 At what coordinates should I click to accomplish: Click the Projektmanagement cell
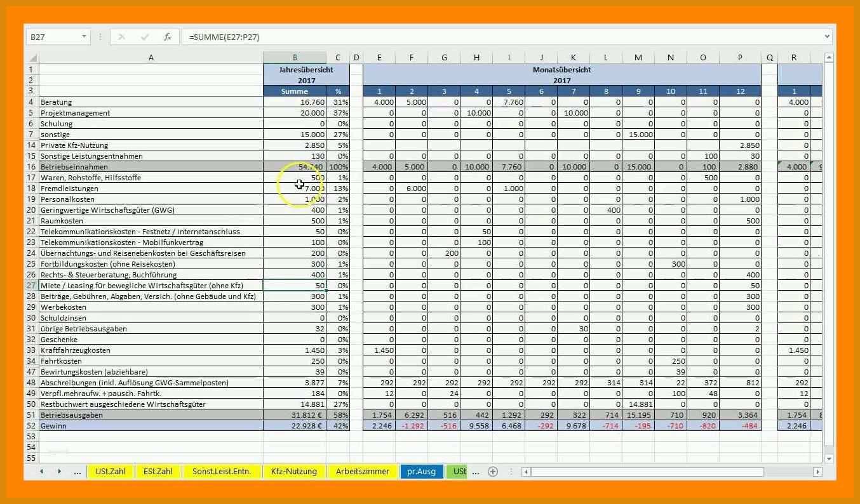[x=151, y=113]
